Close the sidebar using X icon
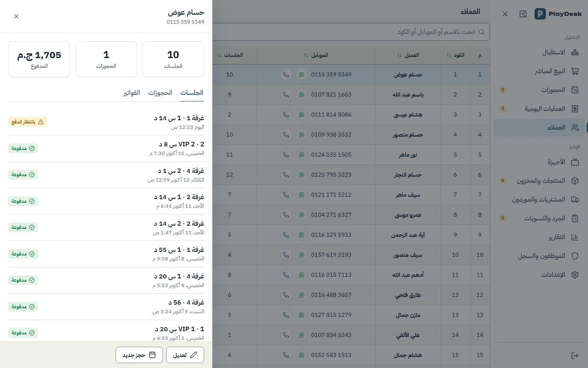The width and height of the screenshot is (588, 368). point(505,14)
